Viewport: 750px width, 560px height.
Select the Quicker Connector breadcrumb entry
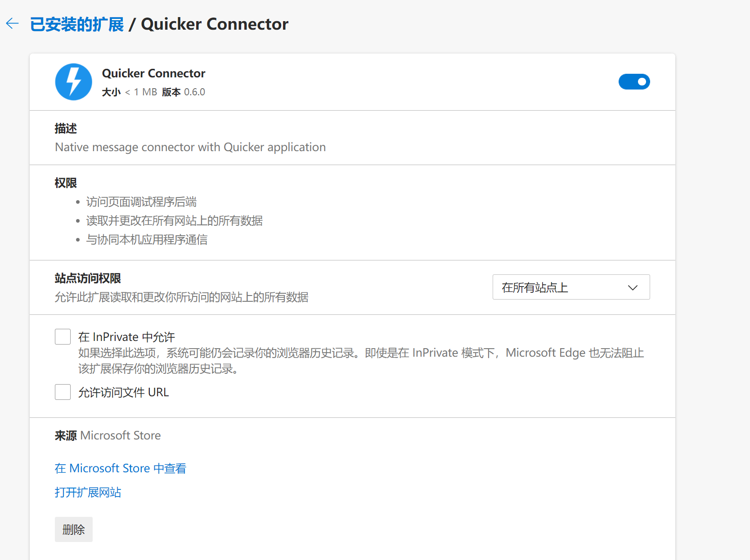pos(215,23)
